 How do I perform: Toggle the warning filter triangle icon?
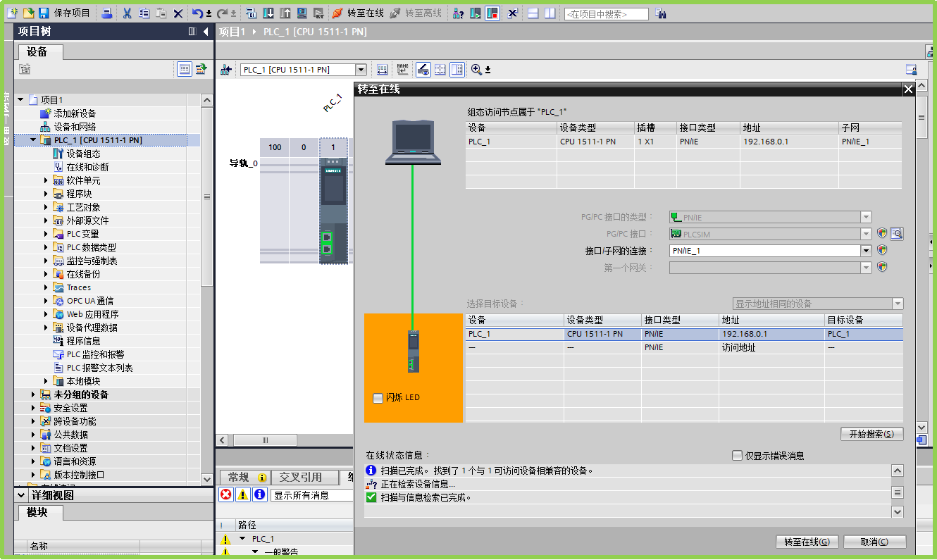[x=243, y=495]
